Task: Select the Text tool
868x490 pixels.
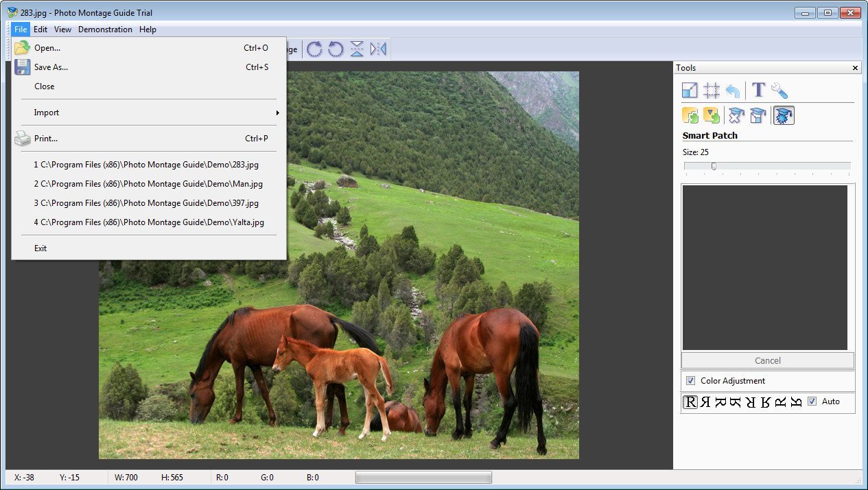Action: click(x=758, y=90)
